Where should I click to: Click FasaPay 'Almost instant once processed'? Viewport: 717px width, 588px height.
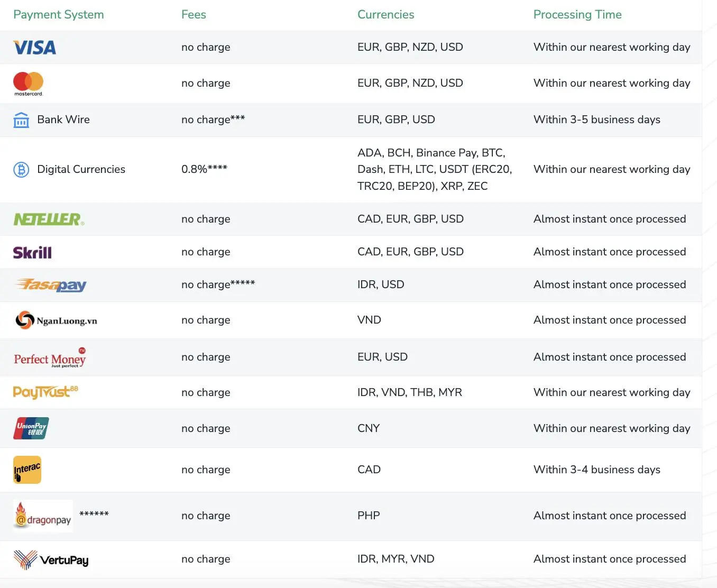point(610,284)
